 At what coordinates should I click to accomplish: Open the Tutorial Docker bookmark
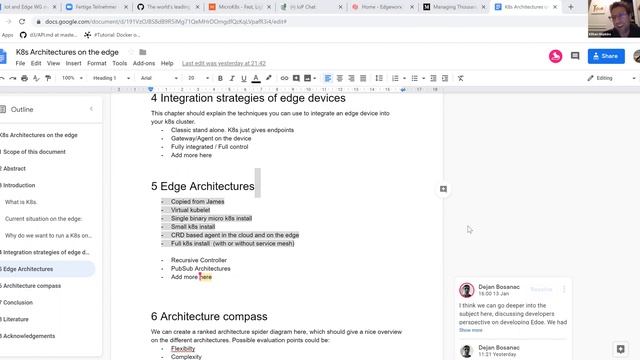pos(112,35)
